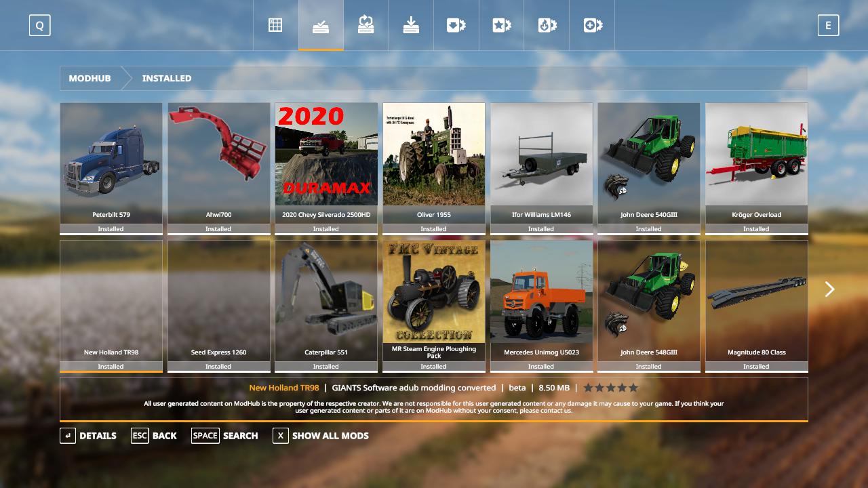Click INSTALLED breadcrumb item
Screen dimensions: 868x488
[167, 79]
